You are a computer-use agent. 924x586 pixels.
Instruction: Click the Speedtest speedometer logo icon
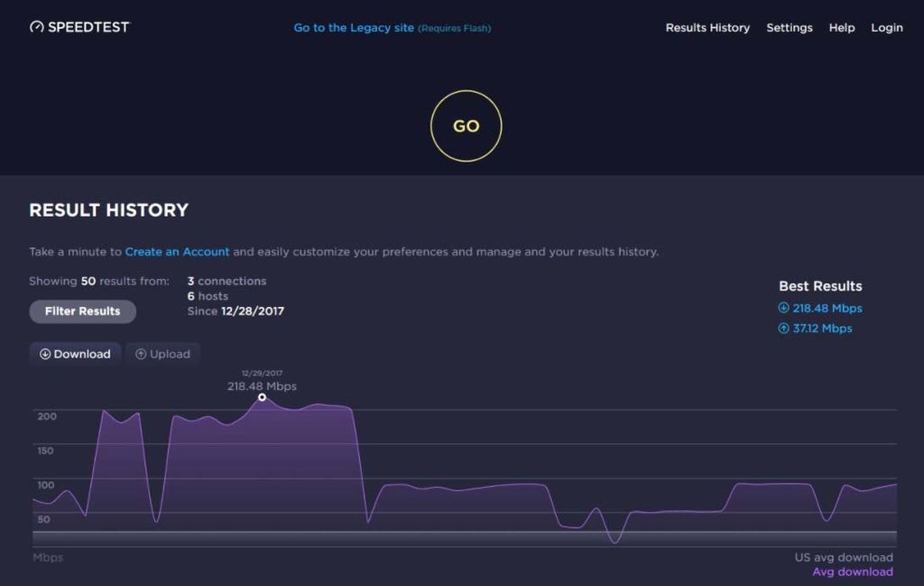tap(35, 27)
